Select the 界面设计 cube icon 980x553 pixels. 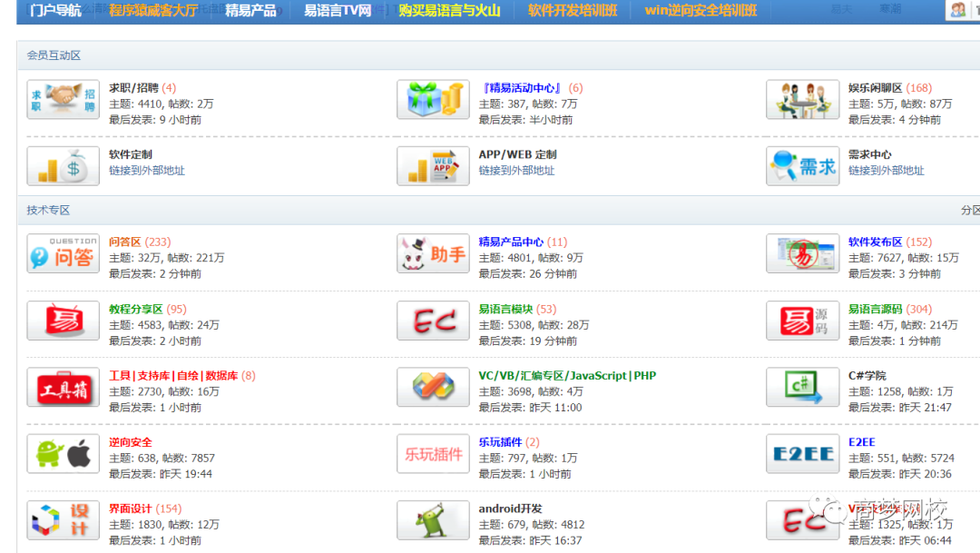[63, 520]
